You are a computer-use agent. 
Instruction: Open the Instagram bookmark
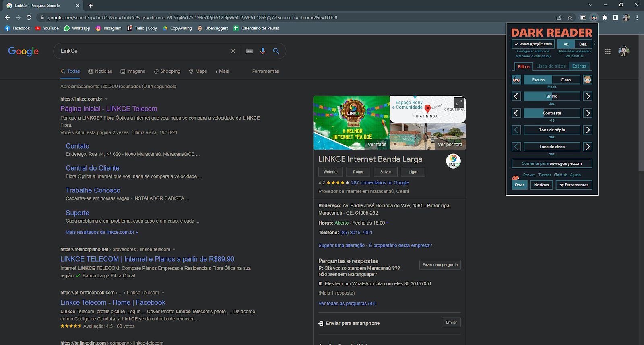[109, 28]
